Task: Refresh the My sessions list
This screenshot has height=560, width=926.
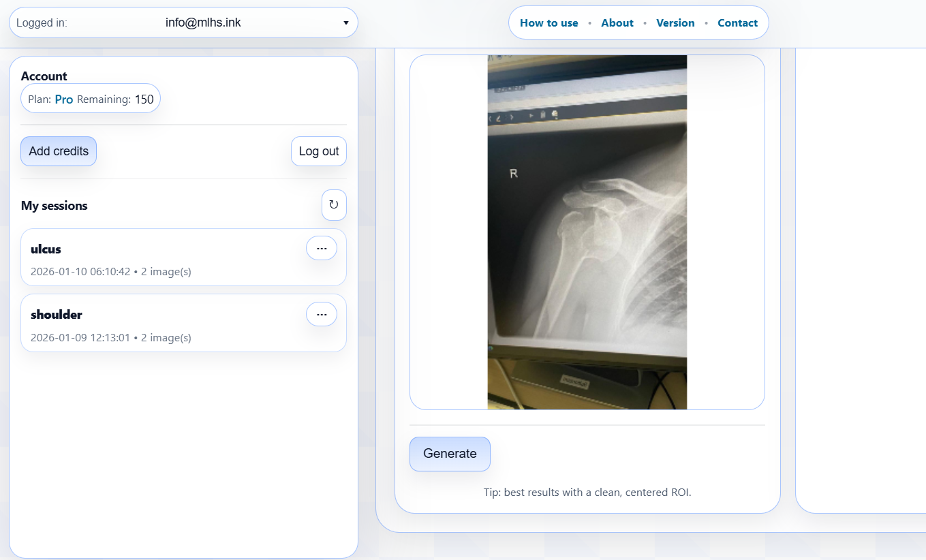Action: 334,205
